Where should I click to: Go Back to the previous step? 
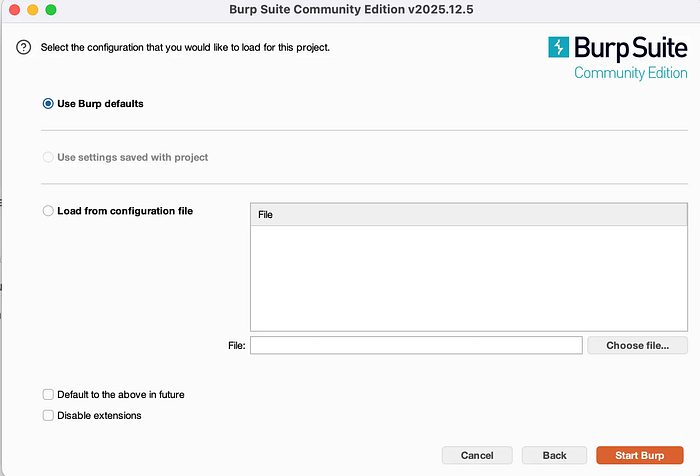(554, 455)
